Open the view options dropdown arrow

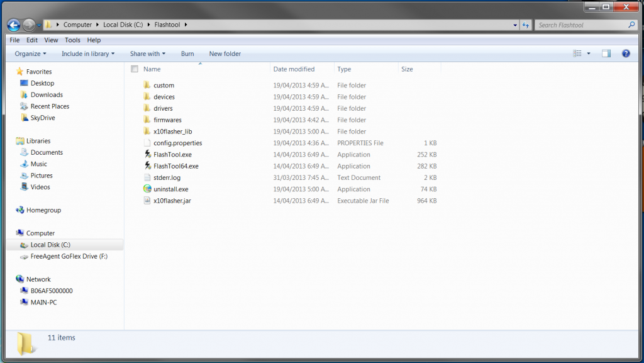click(x=589, y=53)
